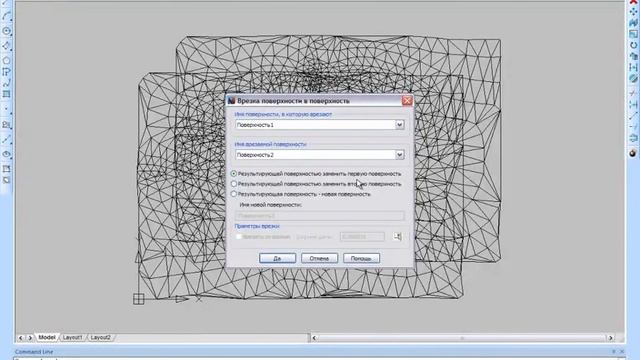640x360 pixels.
Task: Click the trim tool in right toolbar
Action: [633, 93]
